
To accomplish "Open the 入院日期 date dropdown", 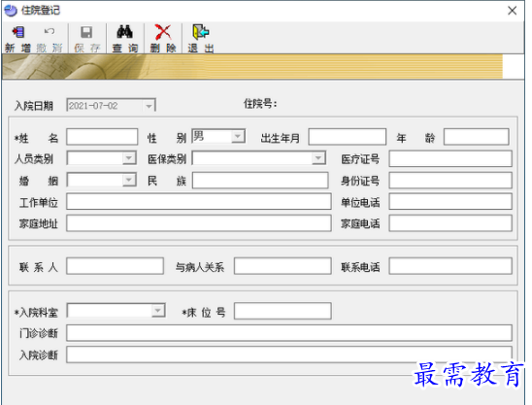I will (149, 106).
